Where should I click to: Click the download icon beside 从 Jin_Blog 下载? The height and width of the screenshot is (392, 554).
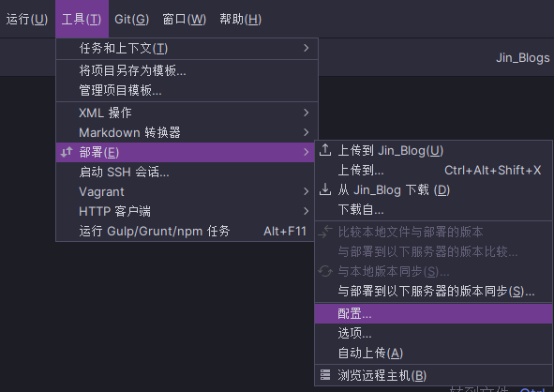coord(325,189)
